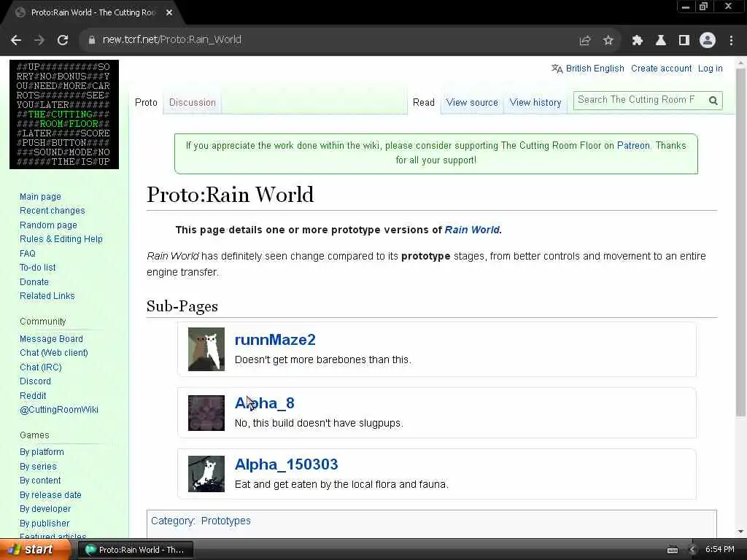Open the View source tab
Screen dimensions: 747x560
pyautogui.click(x=472, y=102)
